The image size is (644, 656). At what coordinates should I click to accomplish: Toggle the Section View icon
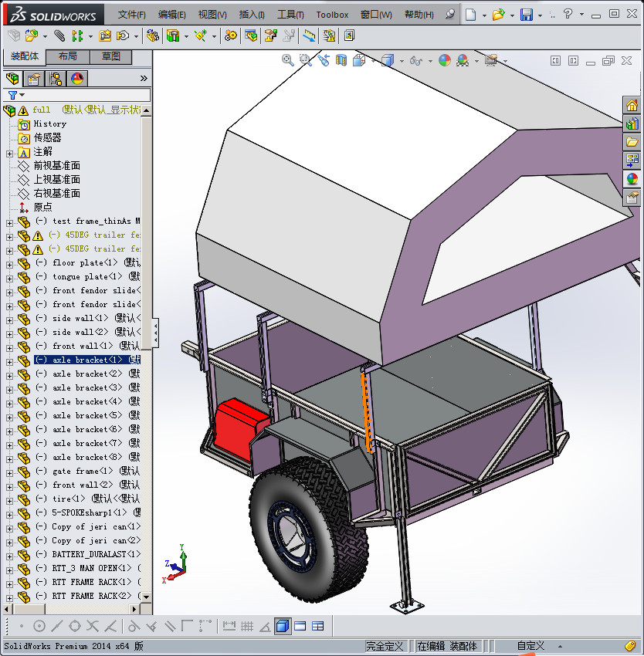coord(341,61)
